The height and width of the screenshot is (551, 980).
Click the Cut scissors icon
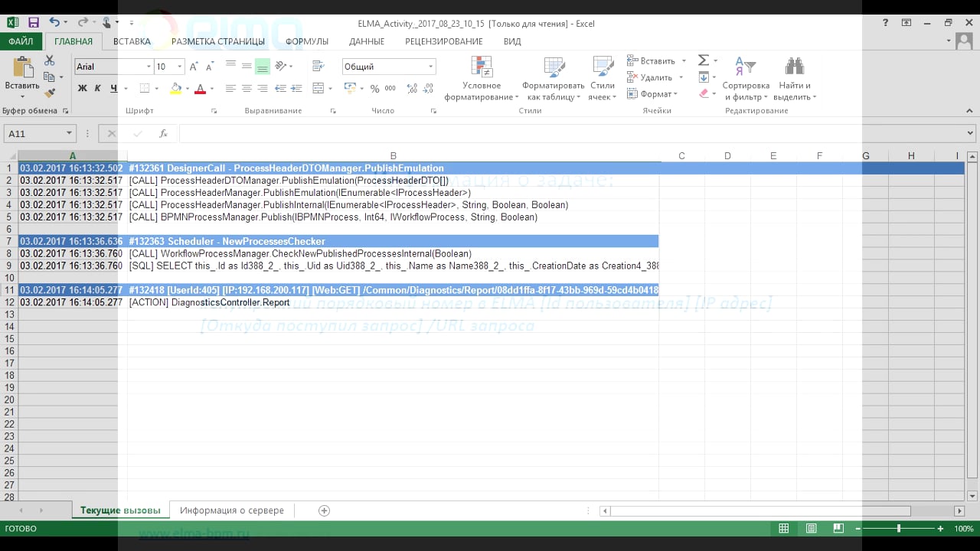pyautogui.click(x=50, y=60)
